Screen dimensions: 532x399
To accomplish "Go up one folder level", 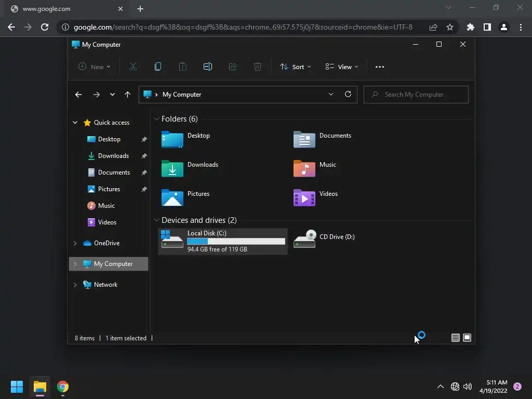I will [128, 95].
